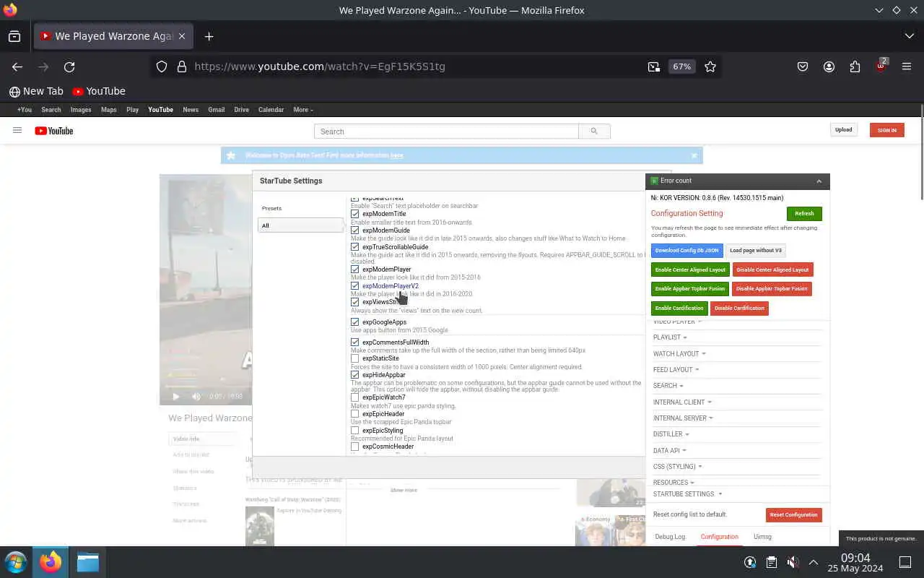The height and width of the screenshot is (578, 924).
Task: Click the red Reset Configuration button
Action: [x=793, y=515]
